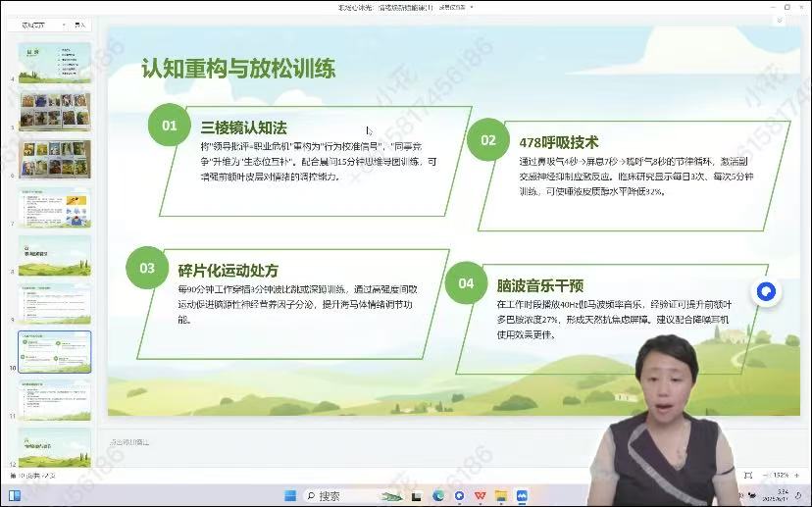This screenshot has height=507, width=812.
Task: Click the Windows Start button
Action: pyautogui.click(x=289, y=495)
